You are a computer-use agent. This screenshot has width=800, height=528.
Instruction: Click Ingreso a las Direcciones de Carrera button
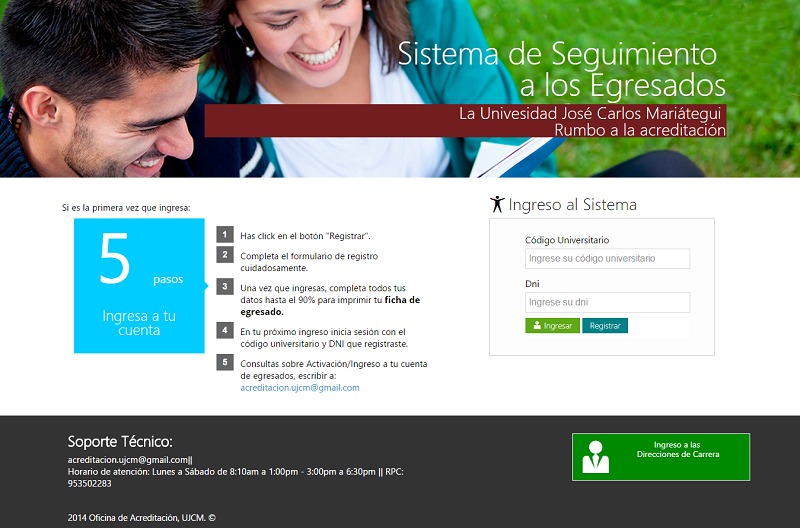[661, 457]
